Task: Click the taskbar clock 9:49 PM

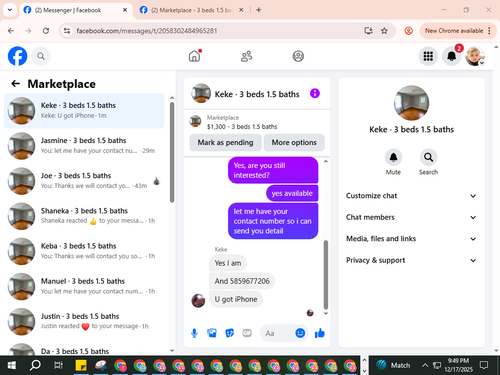Action: (x=458, y=365)
